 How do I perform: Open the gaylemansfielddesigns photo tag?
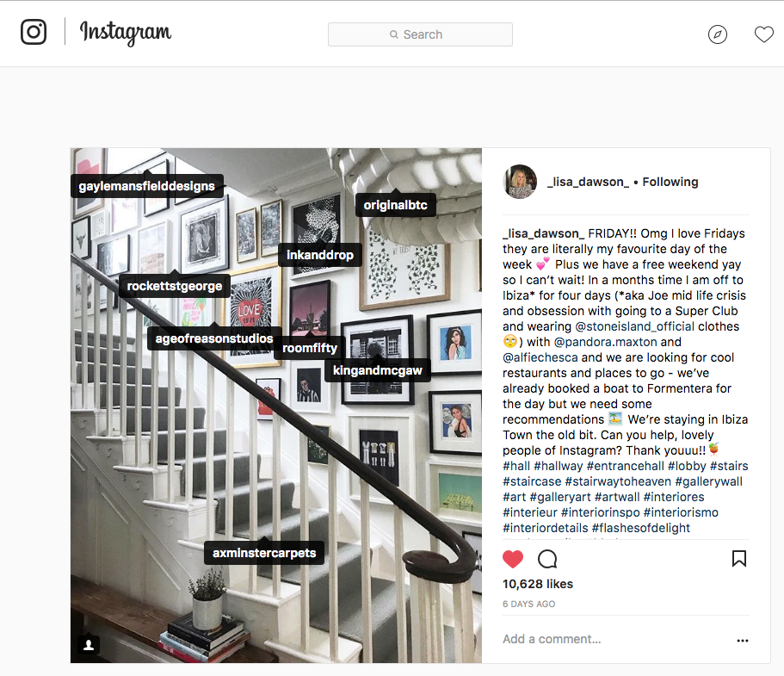146,186
